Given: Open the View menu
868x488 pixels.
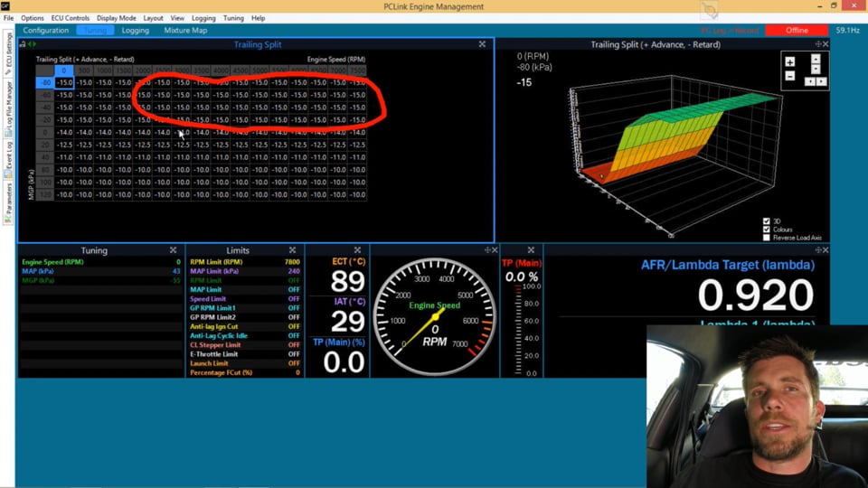Looking at the screenshot, I should [x=177, y=18].
